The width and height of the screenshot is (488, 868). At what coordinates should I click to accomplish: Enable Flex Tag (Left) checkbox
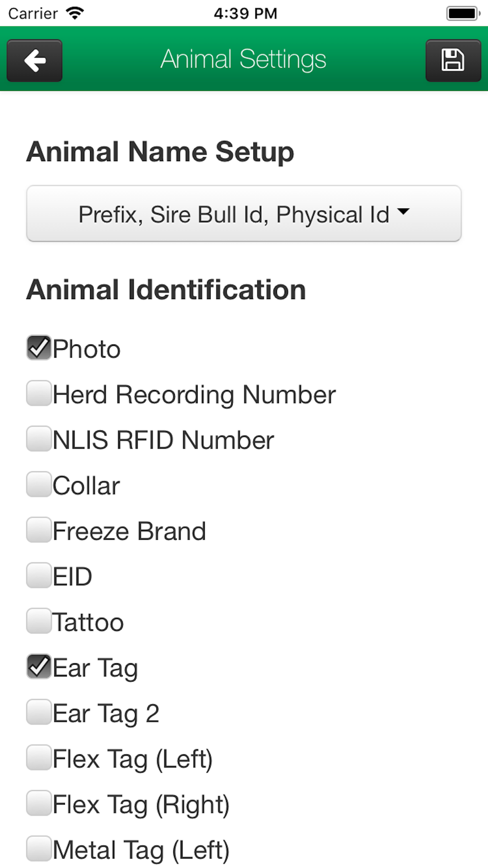coord(39,758)
